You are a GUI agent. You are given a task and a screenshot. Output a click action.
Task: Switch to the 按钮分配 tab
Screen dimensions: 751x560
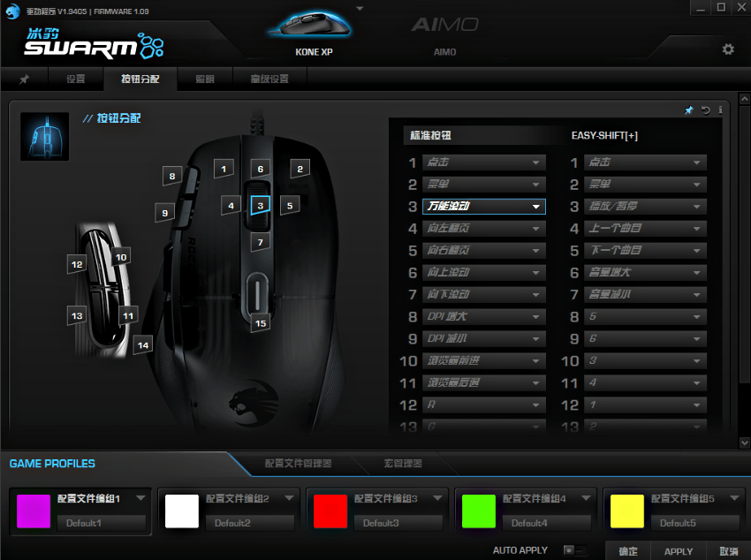click(x=140, y=79)
